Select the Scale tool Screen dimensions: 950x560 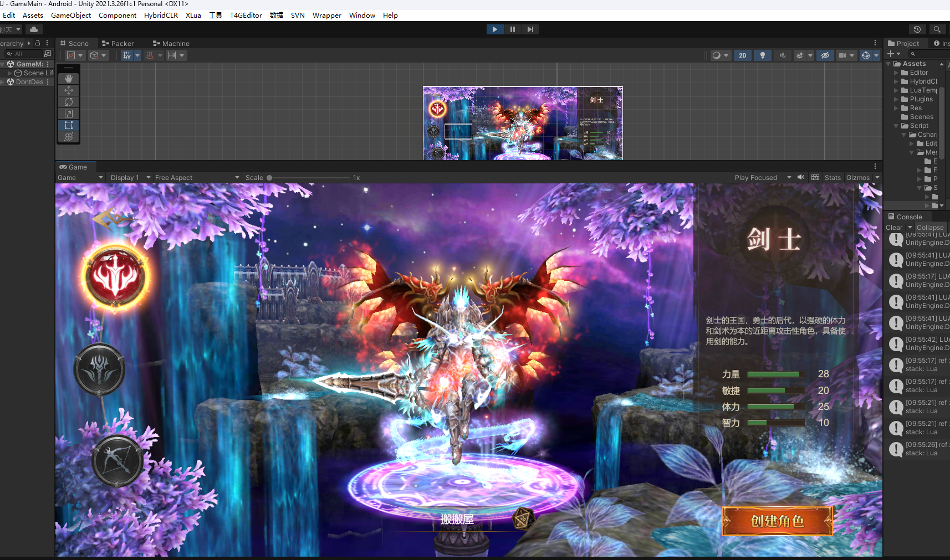tap(69, 114)
